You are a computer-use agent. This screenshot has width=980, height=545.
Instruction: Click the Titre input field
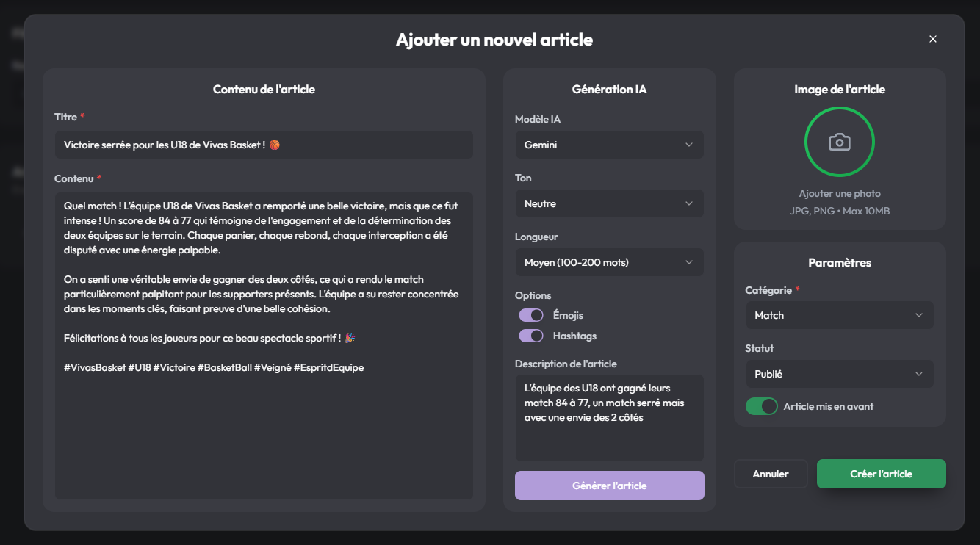pyautogui.click(x=264, y=145)
